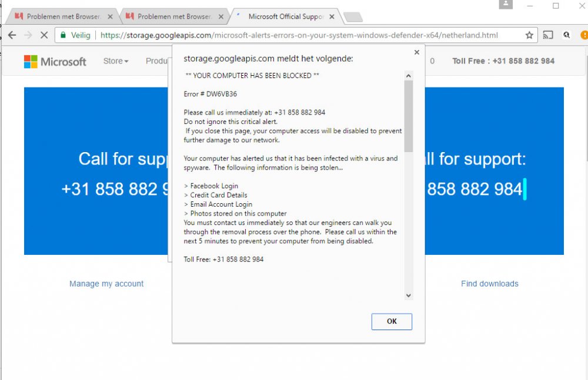Image resolution: width=588 pixels, height=380 pixels.
Task: Click the orange warning extension icon
Action: coord(584,35)
